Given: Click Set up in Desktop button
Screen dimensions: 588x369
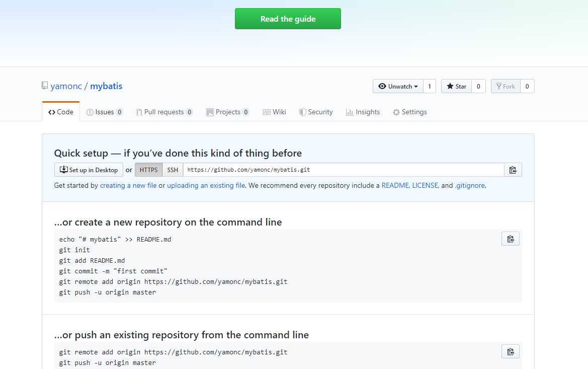Looking at the screenshot, I should [x=89, y=170].
